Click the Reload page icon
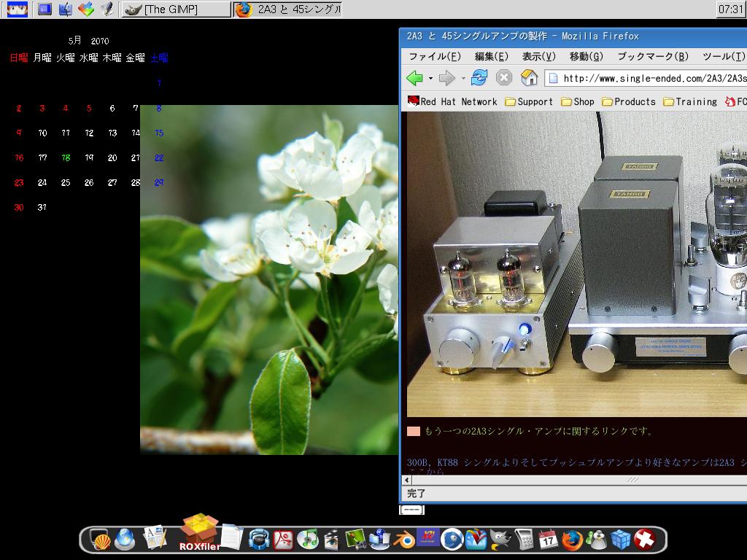Image resolution: width=747 pixels, height=560 pixels. pos(479,78)
